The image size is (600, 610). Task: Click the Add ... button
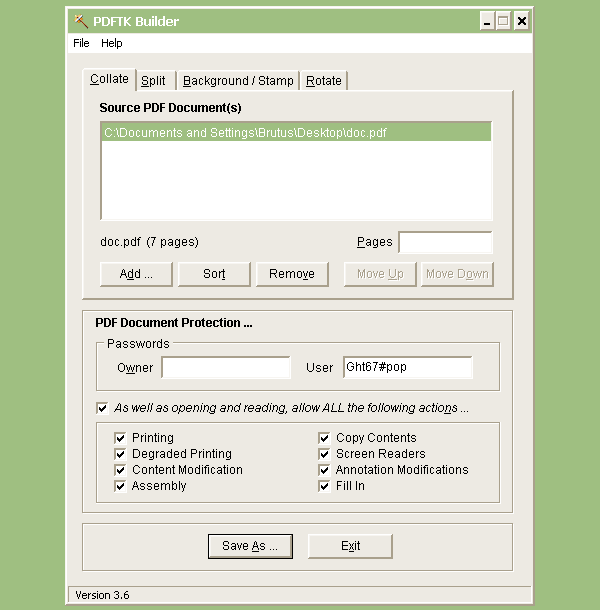(x=136, y=274)
